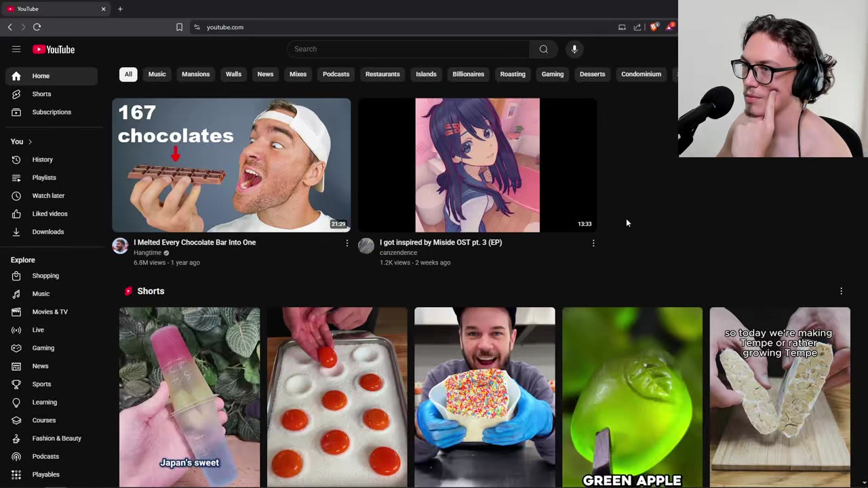Image resolution: width=868 pixels, height=488 pixels.
Task: Select the All filter chip
Action: pyautogui.click(x=128, y=74)
